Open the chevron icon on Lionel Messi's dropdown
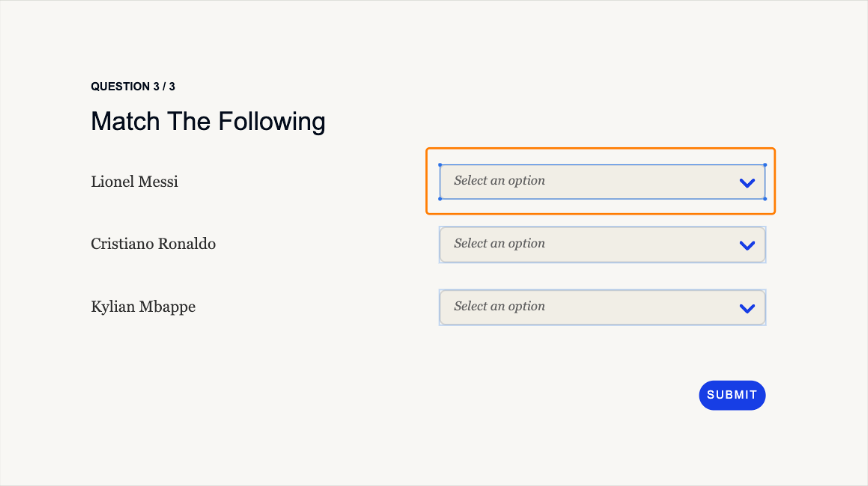The image size is (868, 486). [x=747, y=183]
